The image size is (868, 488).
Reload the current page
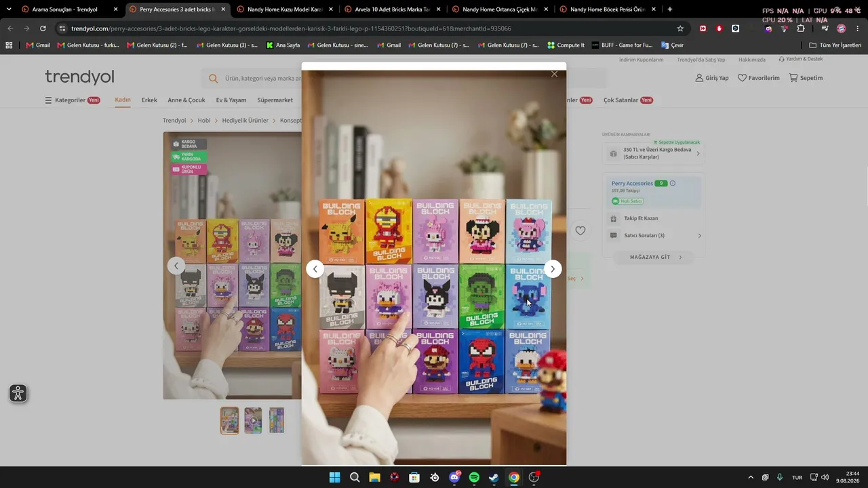(43, 28)
